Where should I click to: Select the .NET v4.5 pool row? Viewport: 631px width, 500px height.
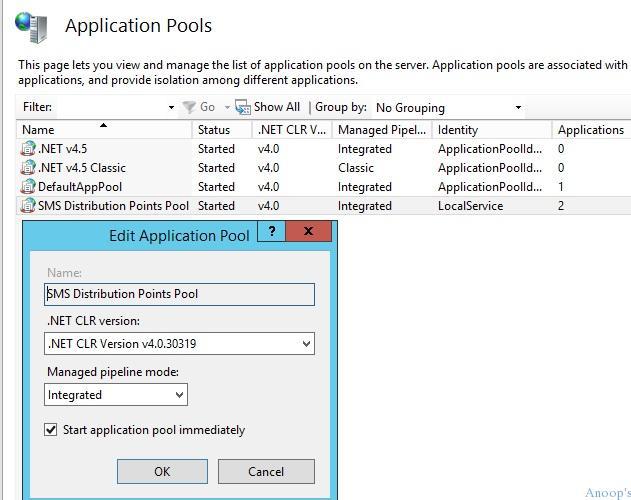[324, 149]
